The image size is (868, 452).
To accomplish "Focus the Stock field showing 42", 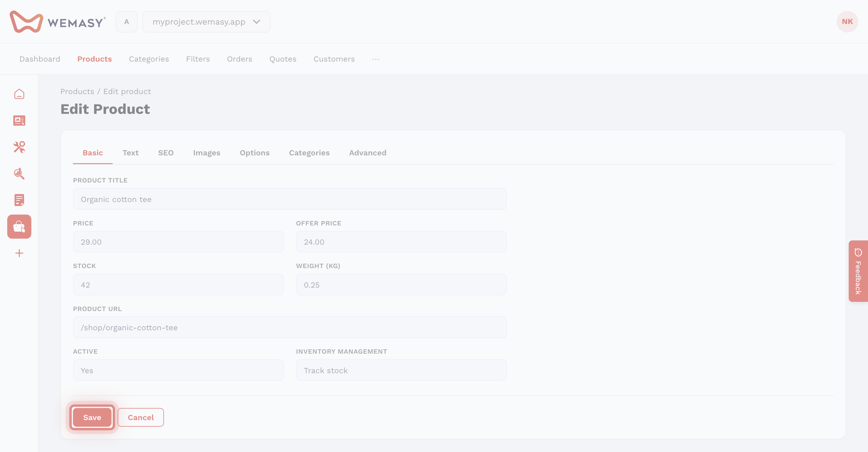I will (178, 284).
